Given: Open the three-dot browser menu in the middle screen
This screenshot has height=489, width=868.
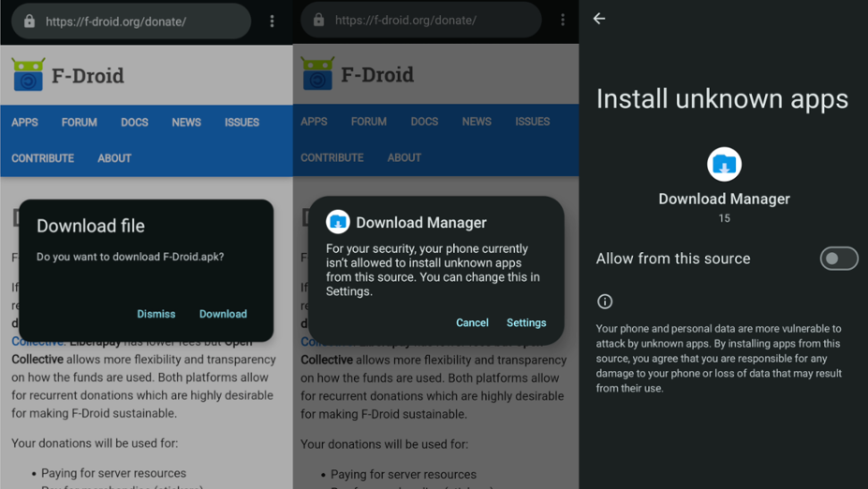Looking at the screenshot, I should [x=563, y=20].
